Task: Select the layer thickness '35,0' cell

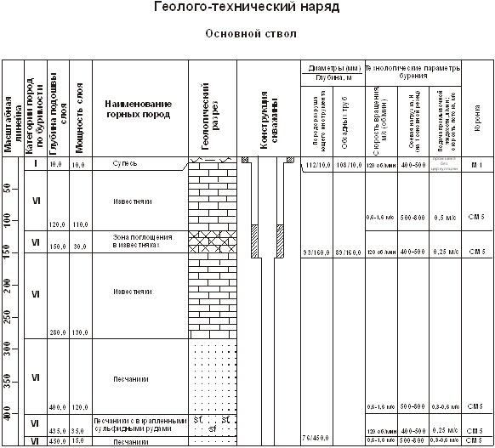Action: pos(77,431)
